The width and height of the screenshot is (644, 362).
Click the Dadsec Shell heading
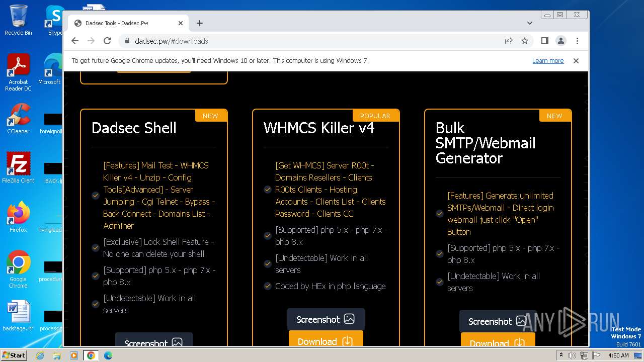(134, 128)
